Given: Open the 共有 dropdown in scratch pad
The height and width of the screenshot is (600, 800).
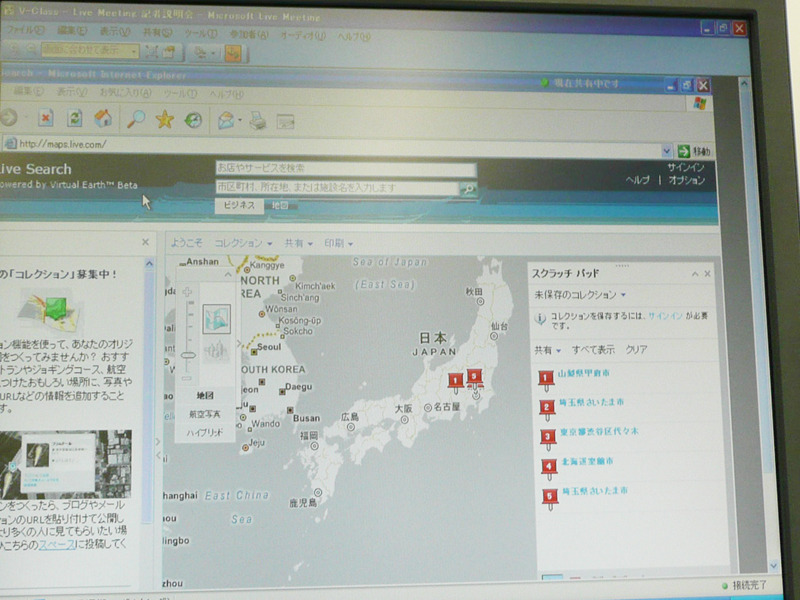Looking at the screenshot, I should [547, 351].
